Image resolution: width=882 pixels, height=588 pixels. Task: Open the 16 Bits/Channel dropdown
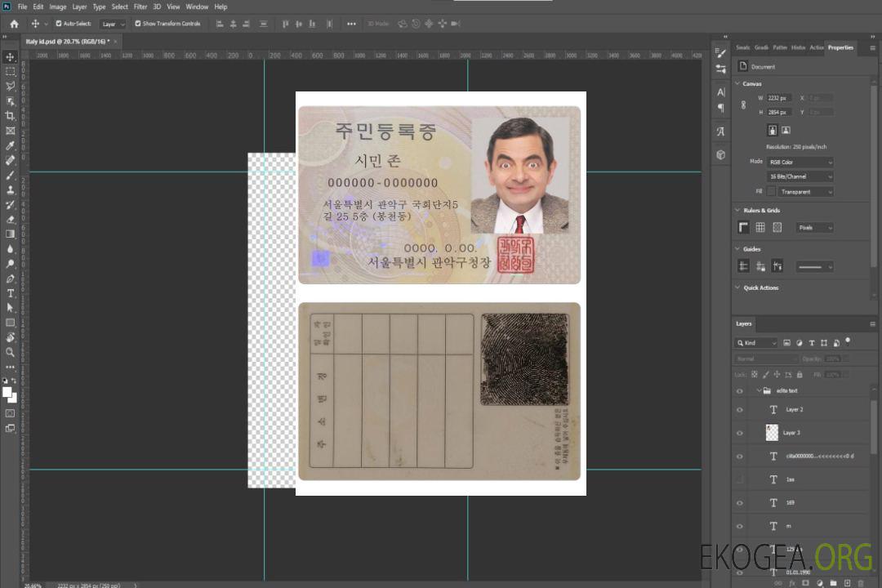pos(800,176)
